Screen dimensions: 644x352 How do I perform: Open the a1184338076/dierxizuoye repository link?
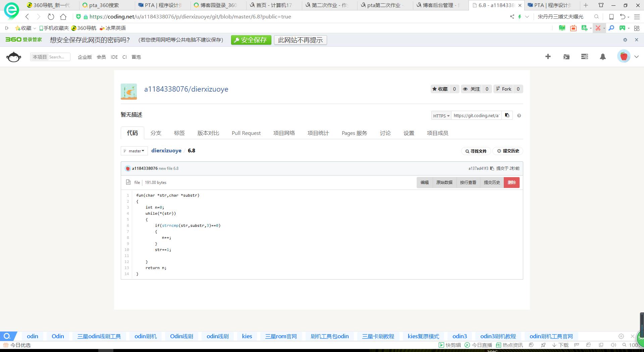pos(186,89)
